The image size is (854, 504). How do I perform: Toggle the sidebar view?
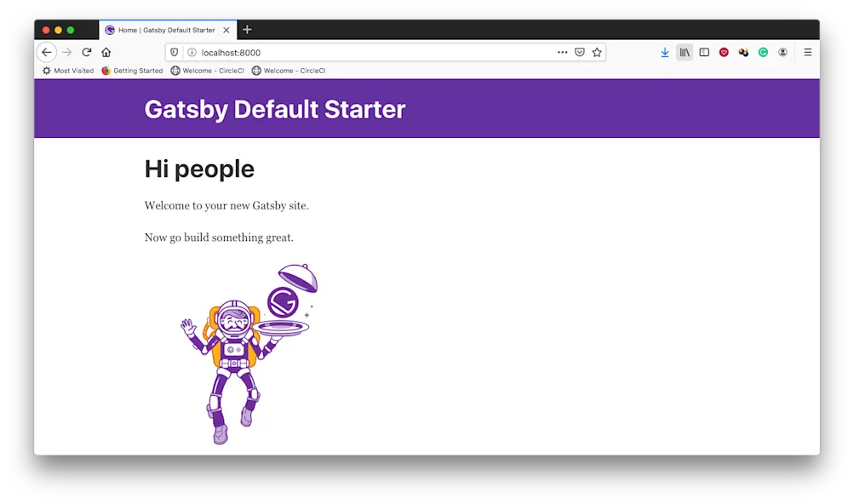[704, 52]
